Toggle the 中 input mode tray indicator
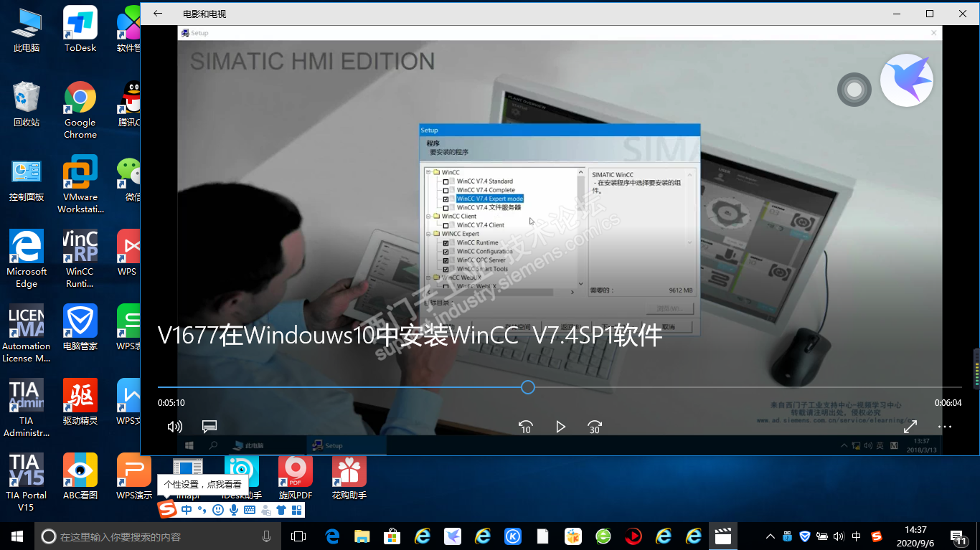Viewport: 980px width, 550px height. [x=857, y=536]
